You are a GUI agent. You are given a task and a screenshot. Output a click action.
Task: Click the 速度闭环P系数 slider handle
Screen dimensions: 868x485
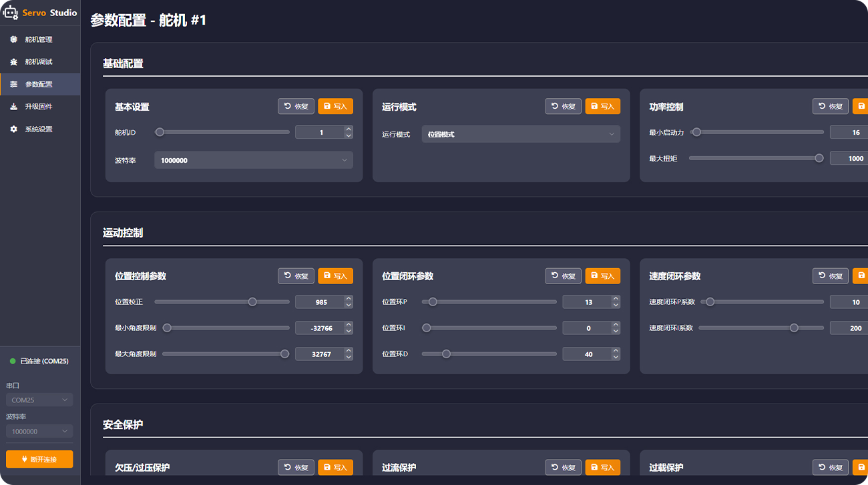[710, 302]
